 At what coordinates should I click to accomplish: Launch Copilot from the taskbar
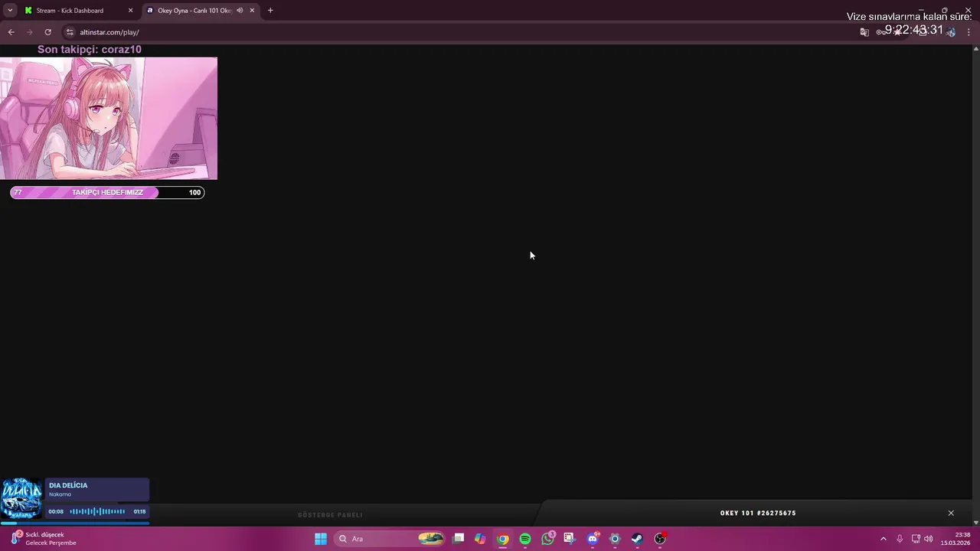click(480, 539)
